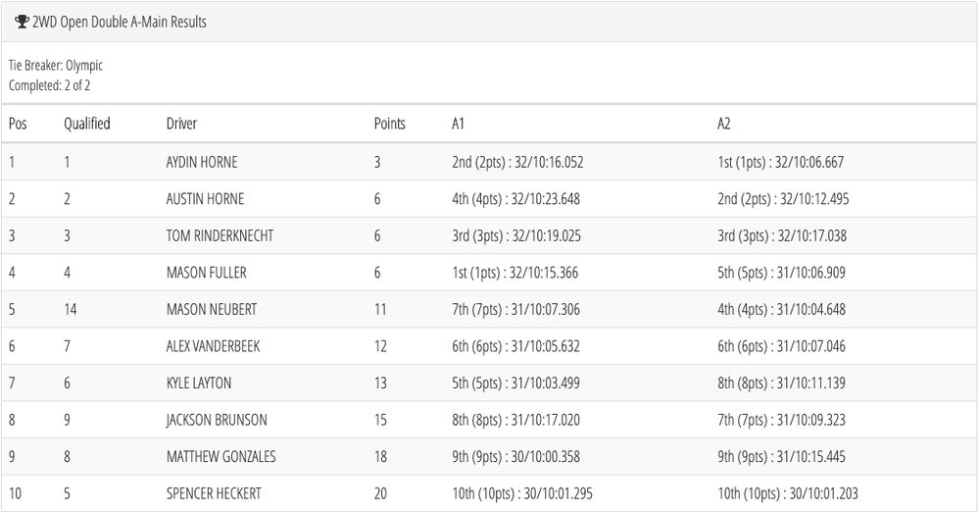This screenshot has height=512, width=980.
Task: Click the A1 column header
Action: pos(458,124)
